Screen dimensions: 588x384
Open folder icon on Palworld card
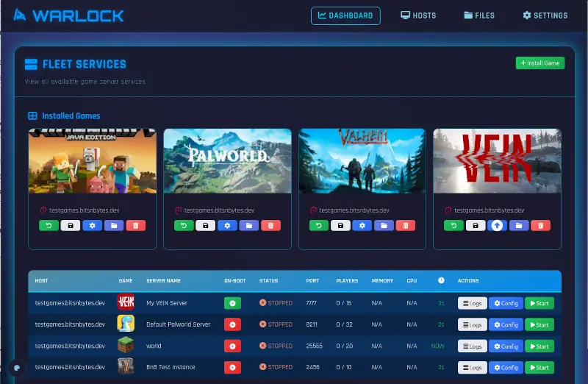point(249,226)
